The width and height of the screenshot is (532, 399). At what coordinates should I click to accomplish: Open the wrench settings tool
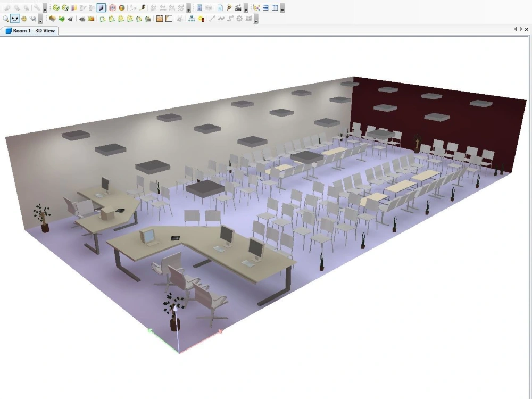point(37,7)
